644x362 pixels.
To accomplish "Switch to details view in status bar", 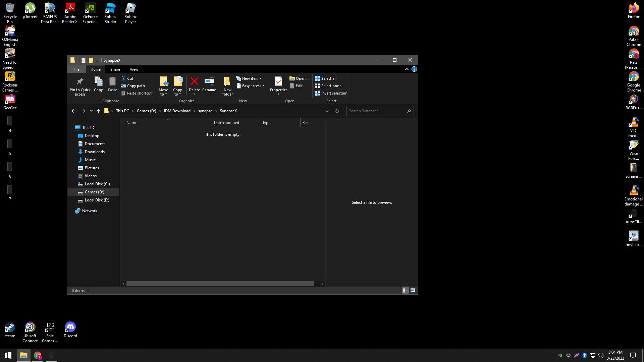I will [x=404, y=290].
